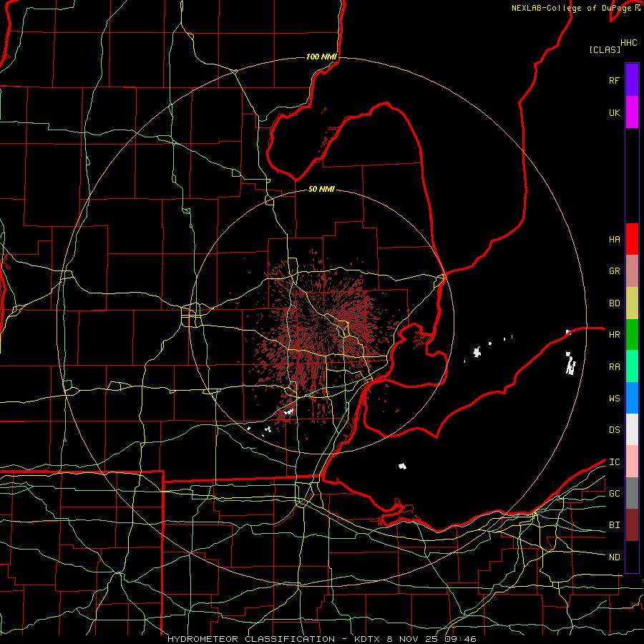Click the 'WS' legend label
Screen dimensions: 644x644
coord(614,399)
